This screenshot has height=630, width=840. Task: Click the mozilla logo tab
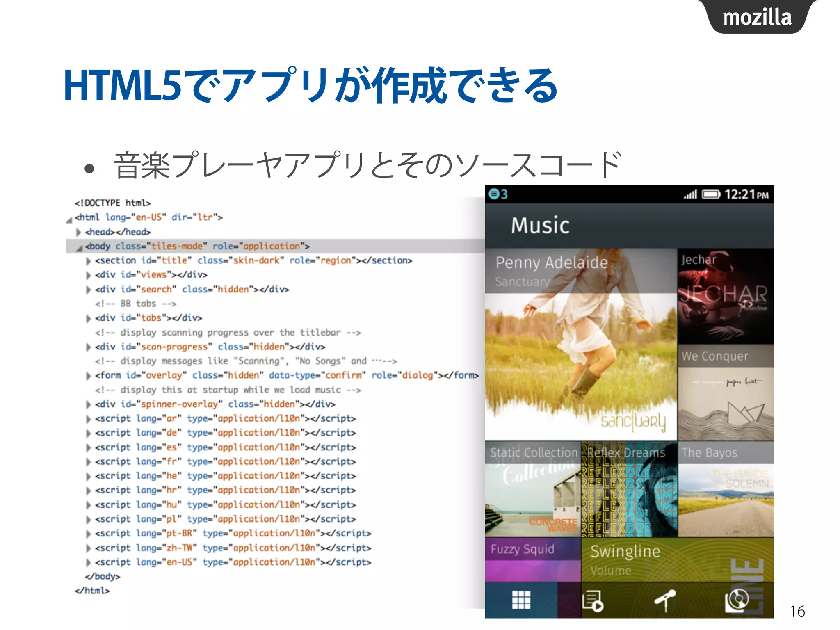757,17
